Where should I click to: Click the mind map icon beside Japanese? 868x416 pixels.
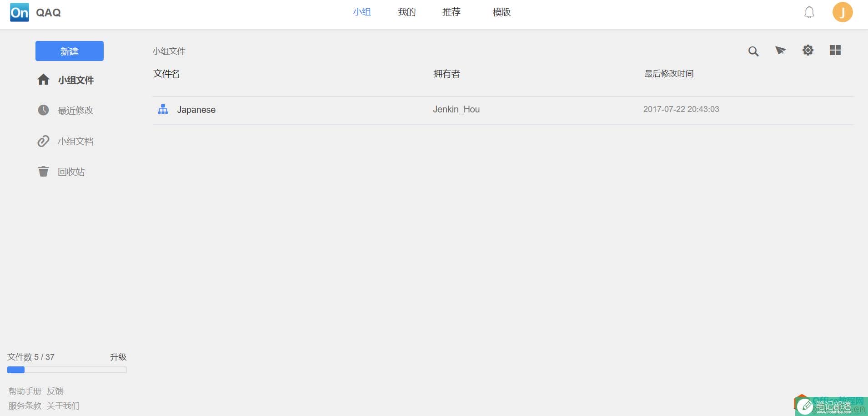click(x=163, y=109)
